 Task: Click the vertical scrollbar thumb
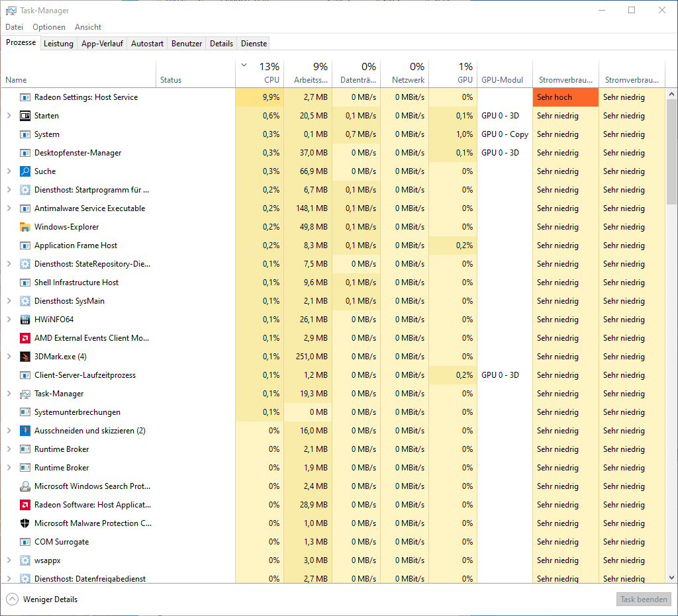(671, 152)
